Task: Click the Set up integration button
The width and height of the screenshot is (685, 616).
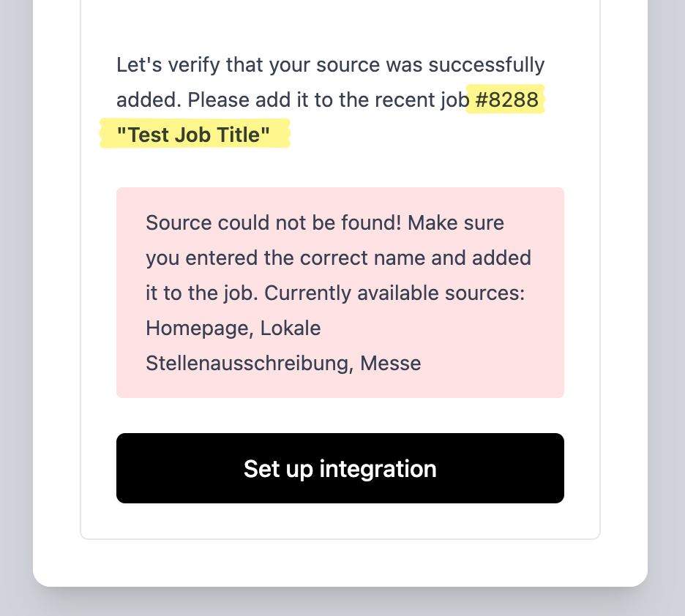Action: (340, 468)
